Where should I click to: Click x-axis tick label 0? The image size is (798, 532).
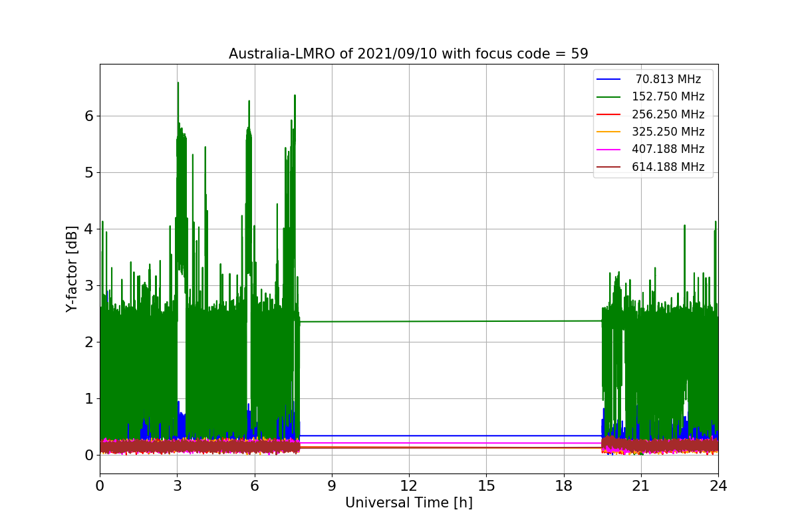[x=100, y=486]
